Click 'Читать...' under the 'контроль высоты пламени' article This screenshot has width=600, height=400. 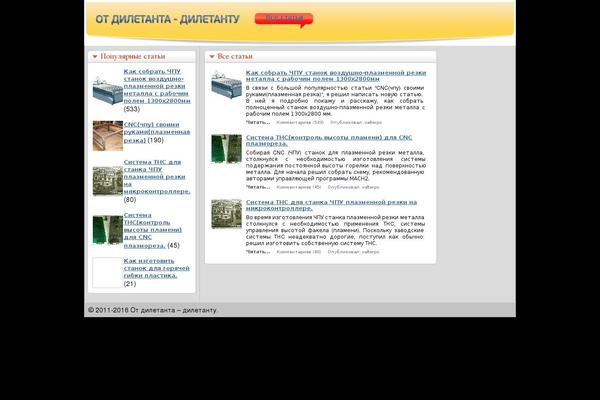258,187
